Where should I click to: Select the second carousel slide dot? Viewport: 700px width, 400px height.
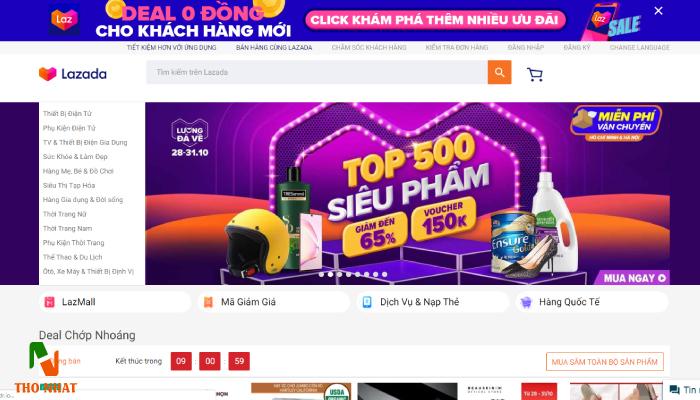(330, 275)
